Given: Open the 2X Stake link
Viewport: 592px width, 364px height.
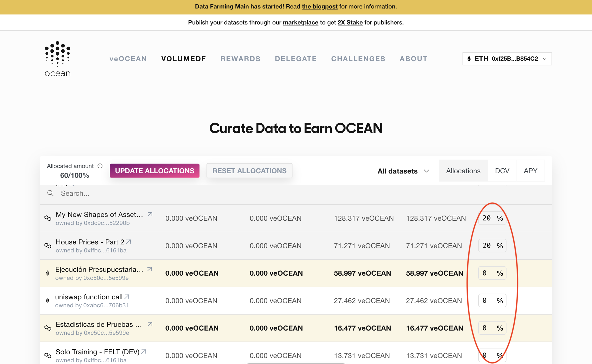Looking at the screenshot, I should tap(350, 22).
